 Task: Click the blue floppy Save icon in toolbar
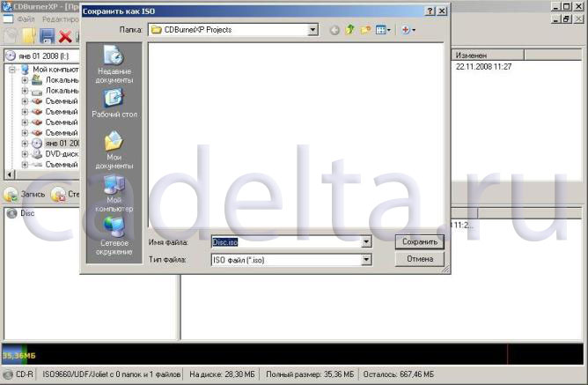(47, 36)
